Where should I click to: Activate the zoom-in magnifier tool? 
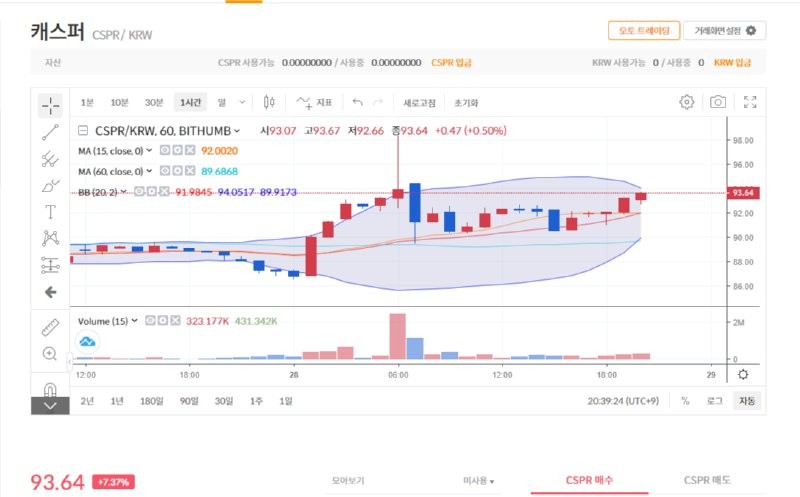point(50,354)
